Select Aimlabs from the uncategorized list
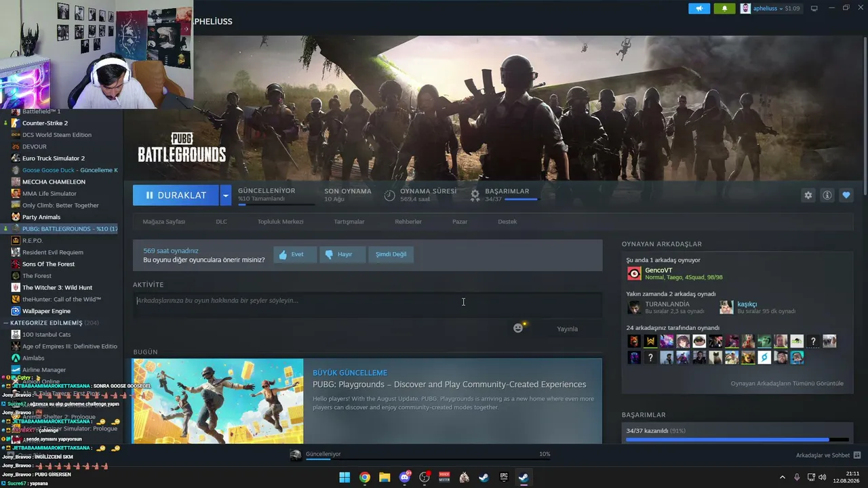Screen dimensions: 868x488 tap(33, 358)
